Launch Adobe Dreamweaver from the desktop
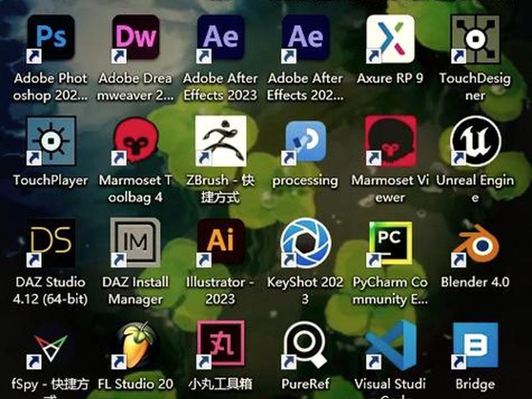 click(136, 39)
